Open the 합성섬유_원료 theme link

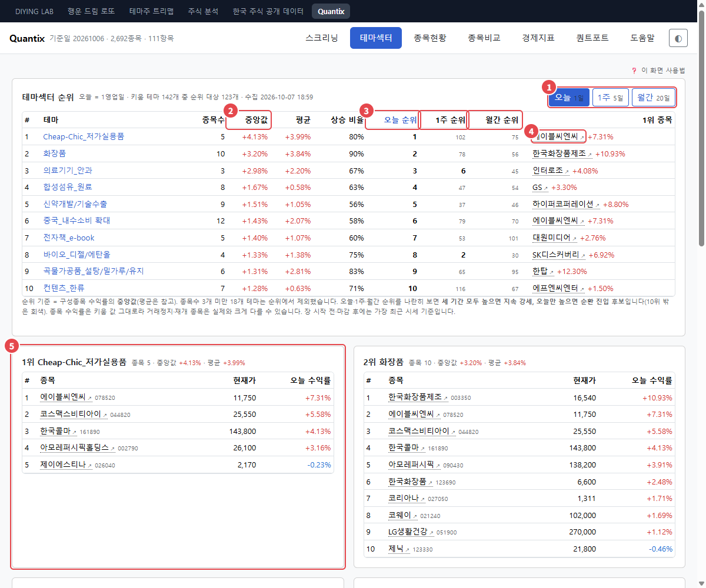[68, 187]
